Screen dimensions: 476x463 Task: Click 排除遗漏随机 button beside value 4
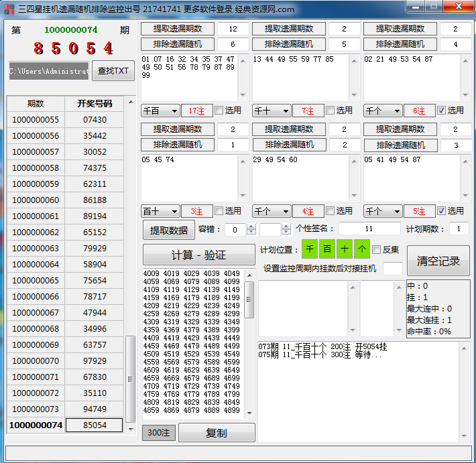400,44
